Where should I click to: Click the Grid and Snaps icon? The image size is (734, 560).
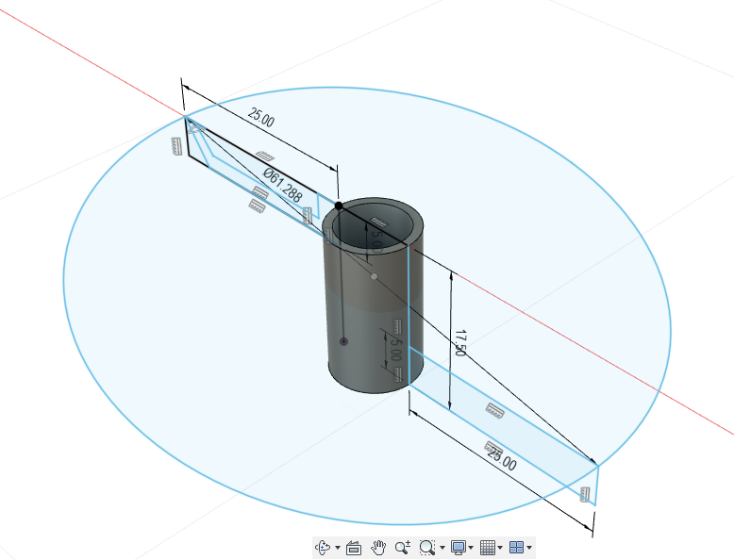tap(488, 547)
